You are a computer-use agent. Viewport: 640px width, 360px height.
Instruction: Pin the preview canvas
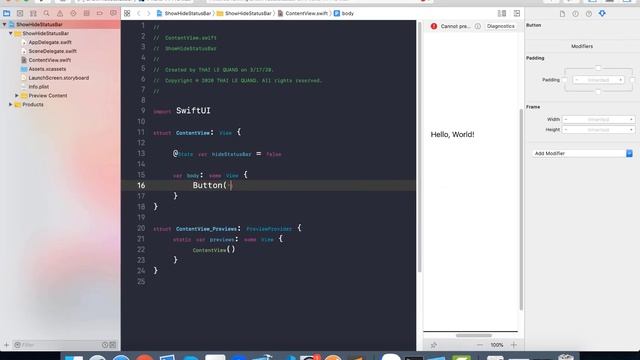point(433,345)
